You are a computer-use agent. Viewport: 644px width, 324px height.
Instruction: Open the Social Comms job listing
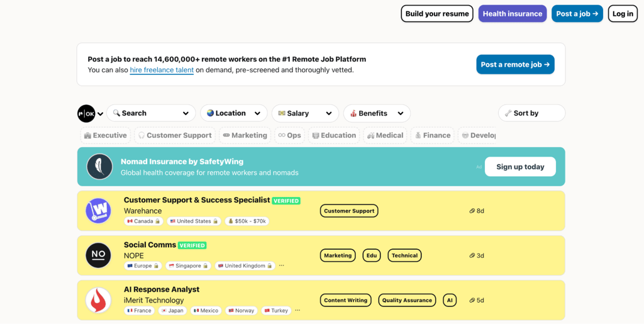[x=150, y=245]
